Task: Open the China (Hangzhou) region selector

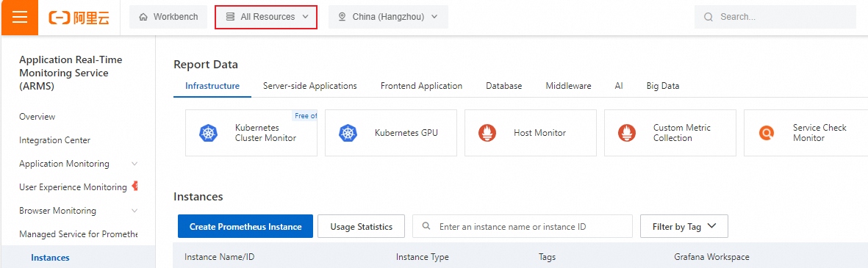Action: [388, 17]
